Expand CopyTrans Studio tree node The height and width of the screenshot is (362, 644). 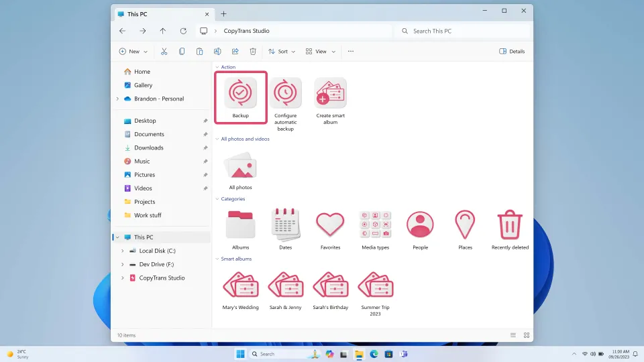[x=122, y=278]
